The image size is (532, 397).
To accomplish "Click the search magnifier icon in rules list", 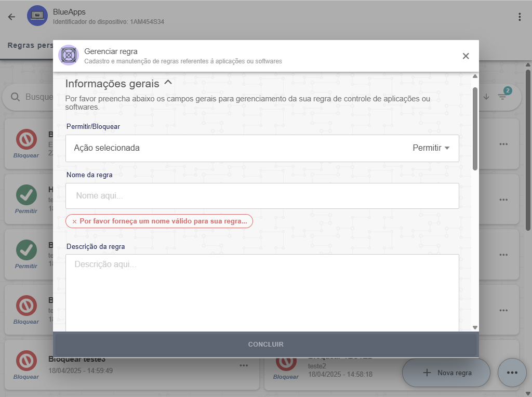I will (x=16, y=97).
